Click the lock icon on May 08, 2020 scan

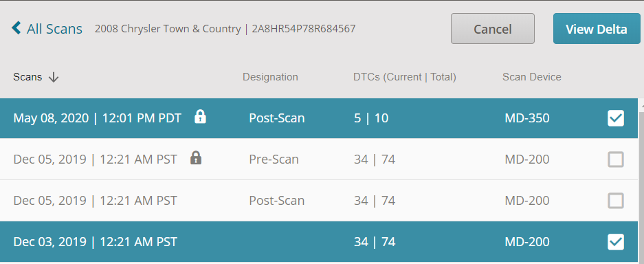[200, 117]
